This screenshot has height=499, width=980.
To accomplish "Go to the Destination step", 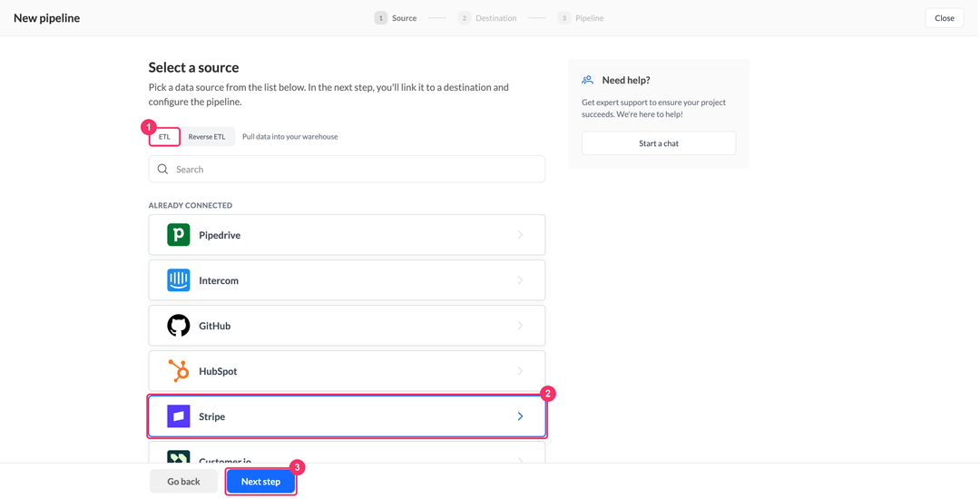I will click(487, 18).
